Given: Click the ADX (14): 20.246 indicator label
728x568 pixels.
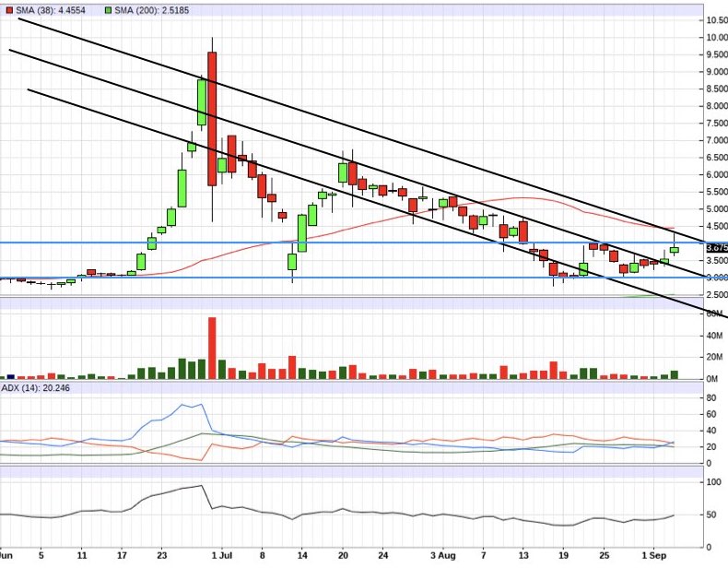Looking at the screenshot, I should 35,388.
